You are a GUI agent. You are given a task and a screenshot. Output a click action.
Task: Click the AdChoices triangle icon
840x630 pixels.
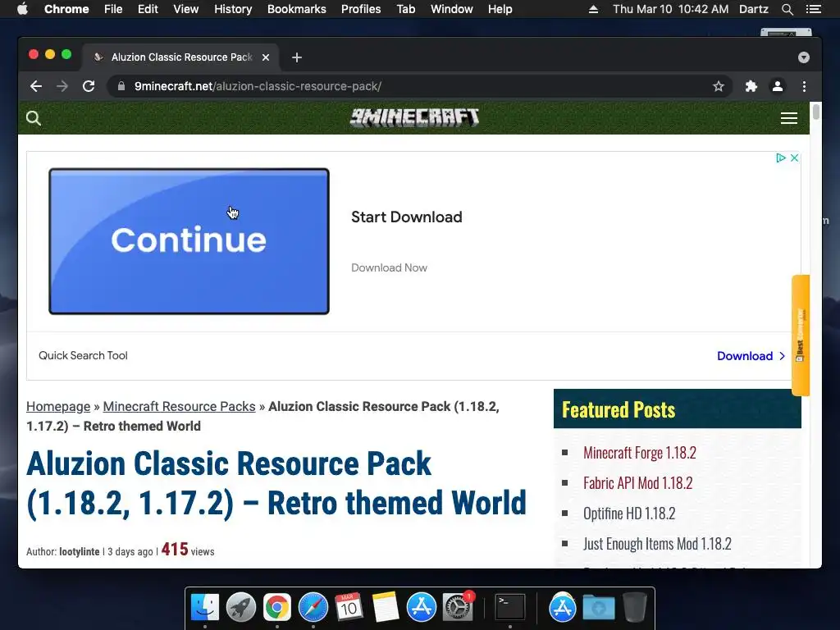pos(781,157)
